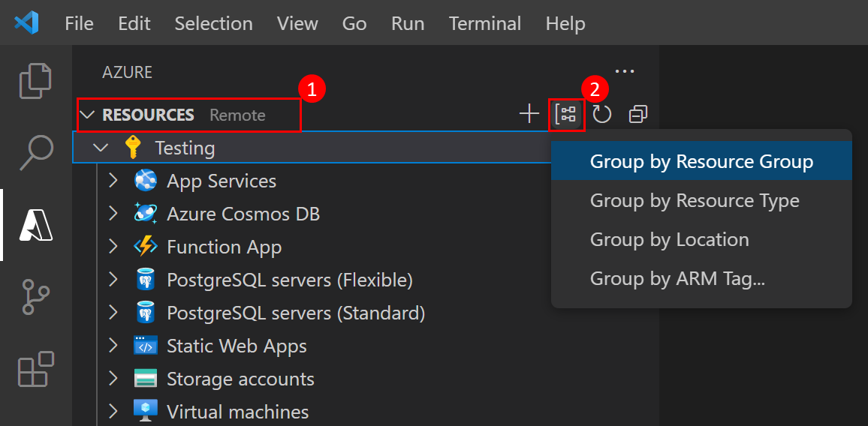Open the Explorer view in activity bar
The image size is (868, 426).
[x=35, y=81]
